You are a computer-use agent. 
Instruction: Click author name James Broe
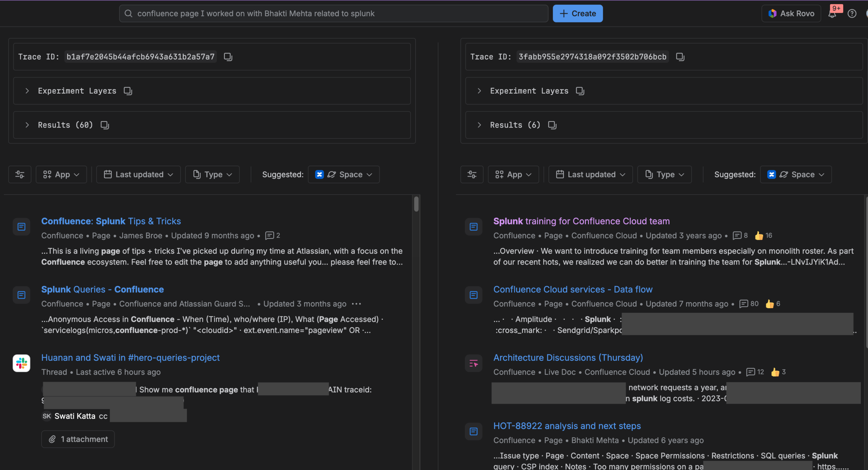click(141, 235)
